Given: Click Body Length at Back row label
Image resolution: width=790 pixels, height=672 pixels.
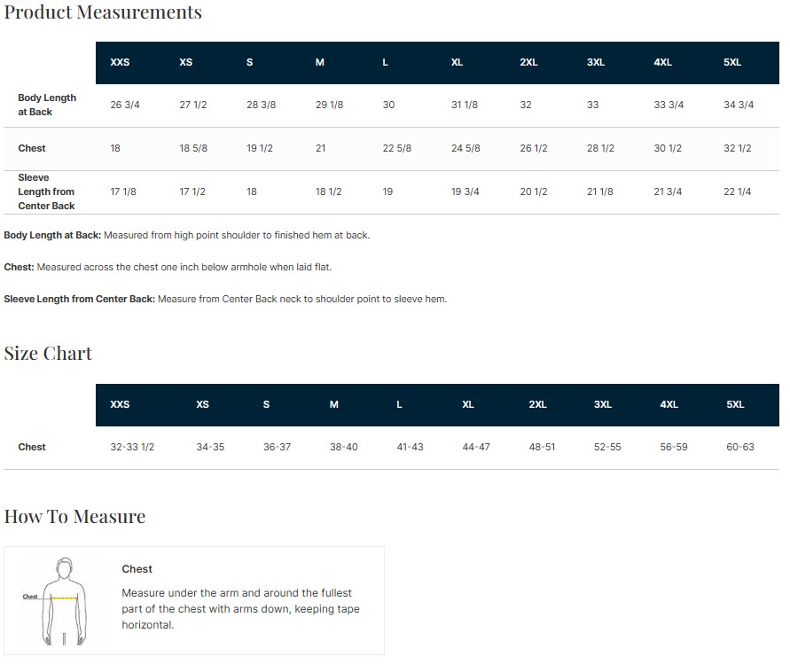Looking at the screenshot, I should click(47, 105).
